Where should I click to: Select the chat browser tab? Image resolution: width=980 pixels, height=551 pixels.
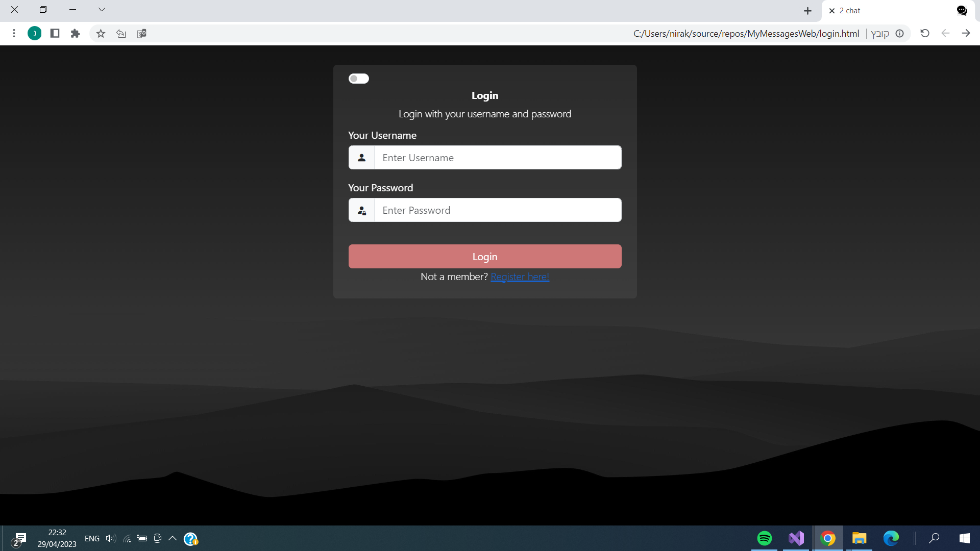tap(888, 11)
